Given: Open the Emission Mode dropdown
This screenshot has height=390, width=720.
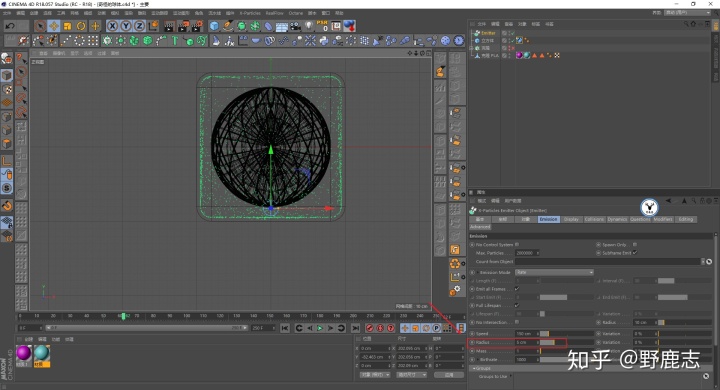Looking at the screenshot, I should [554, 272].
